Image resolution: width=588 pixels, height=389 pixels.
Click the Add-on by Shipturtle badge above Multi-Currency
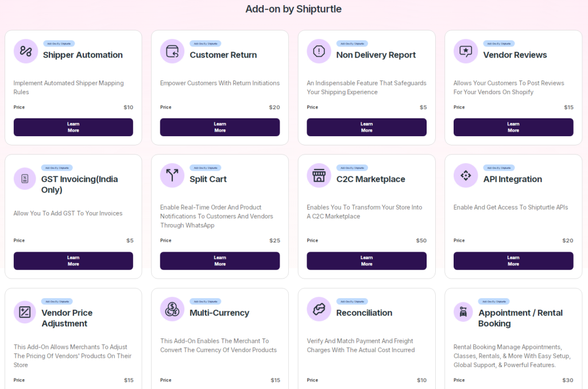(x=205, y=301)
